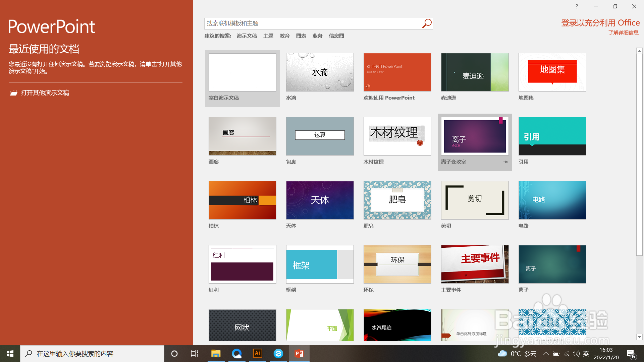Select the 柏林 template thumbnail

pos(243,200)
